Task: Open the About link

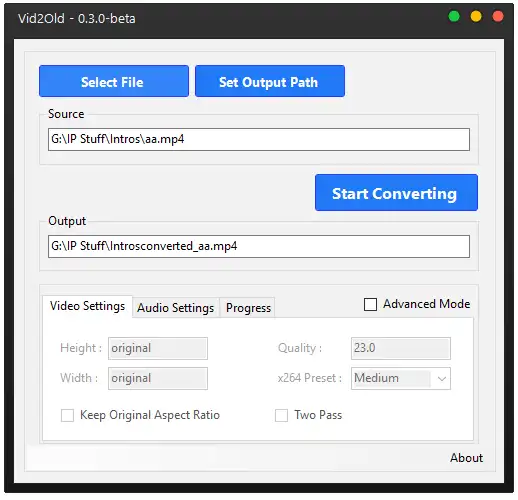Action: [466, 458]
